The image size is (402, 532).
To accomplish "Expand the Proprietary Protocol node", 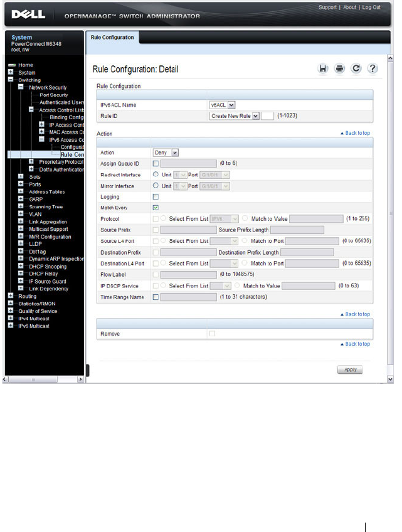I will (31, 161).
